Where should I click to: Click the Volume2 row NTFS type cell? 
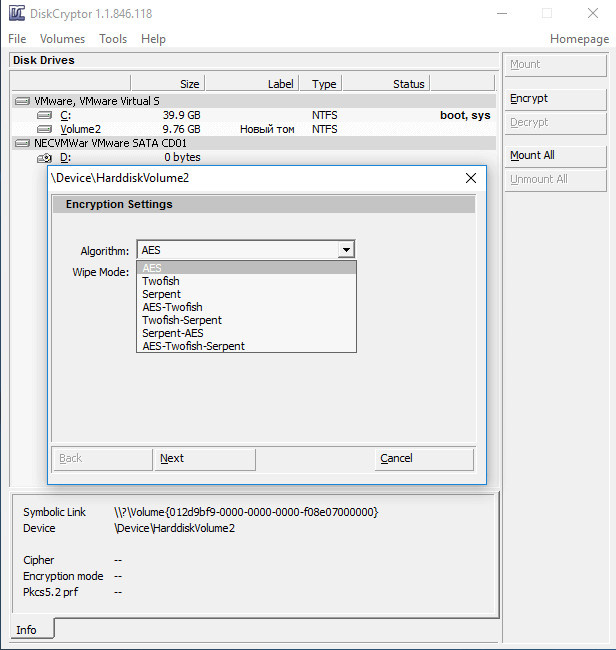tap(325, 129)
